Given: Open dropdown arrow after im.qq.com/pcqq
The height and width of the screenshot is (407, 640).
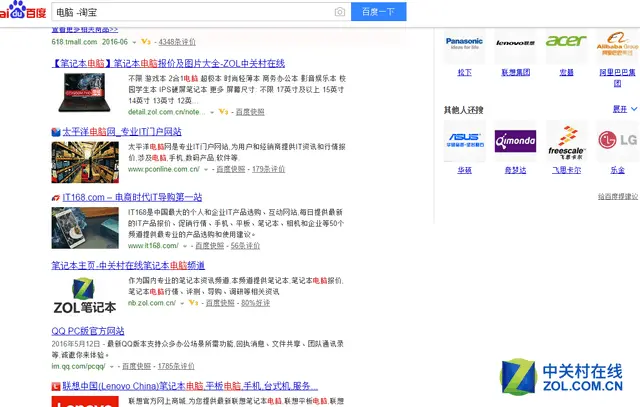Looking at the screenshot, I should point(111,367).
